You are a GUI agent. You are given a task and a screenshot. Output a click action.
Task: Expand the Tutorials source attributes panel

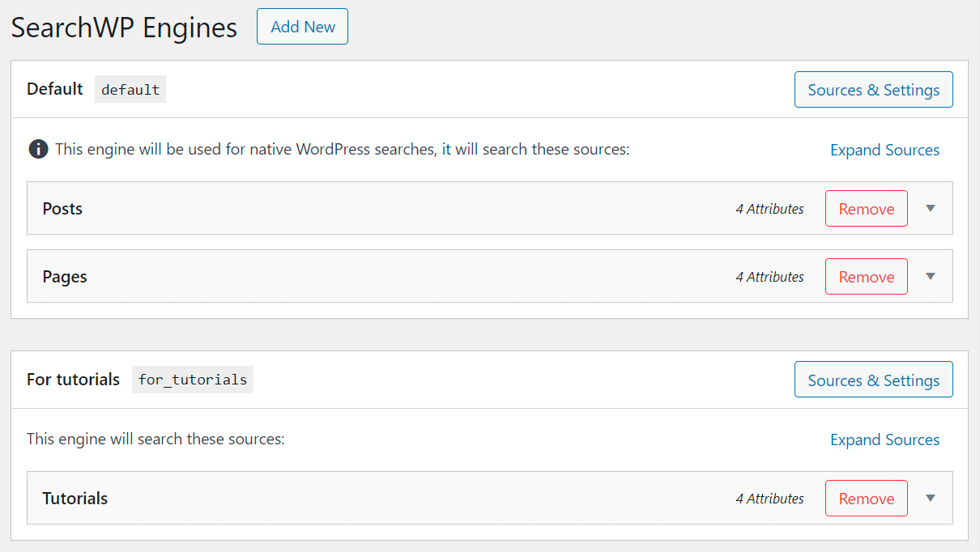click(x=930, y=498)
